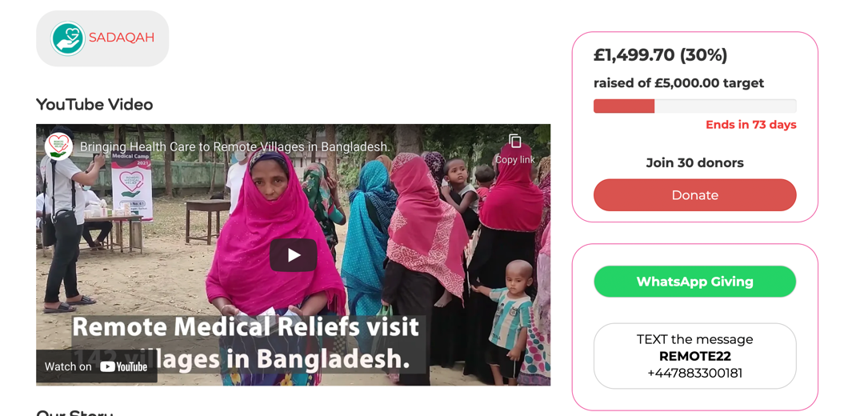This screenshot has width=868, height=416.
Task: Click the Remote Medical Relief channel avatar
Action: [x=58, y=146]
